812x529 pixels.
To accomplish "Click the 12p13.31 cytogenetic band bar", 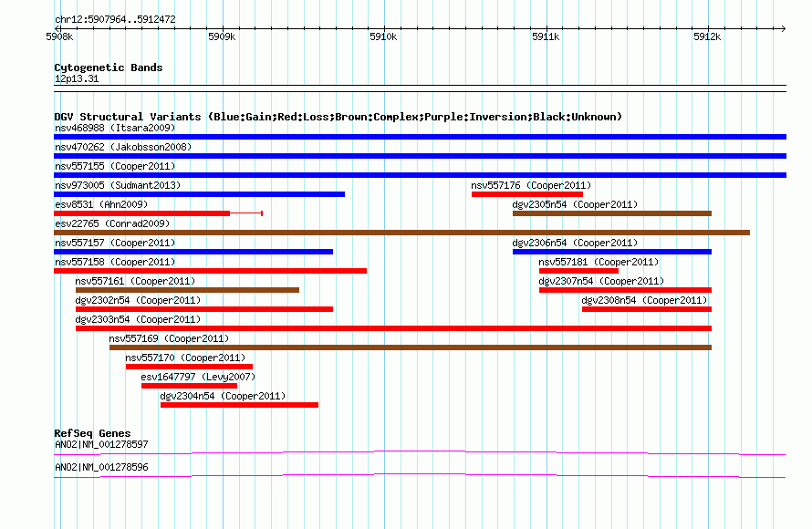I will coord(420,88).
